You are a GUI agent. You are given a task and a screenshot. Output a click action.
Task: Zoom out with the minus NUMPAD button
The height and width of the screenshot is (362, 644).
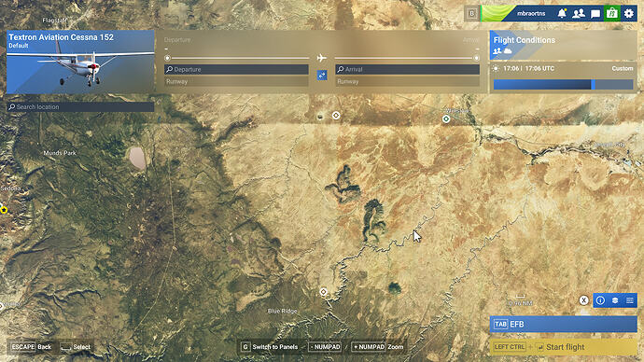coord(325,347)
